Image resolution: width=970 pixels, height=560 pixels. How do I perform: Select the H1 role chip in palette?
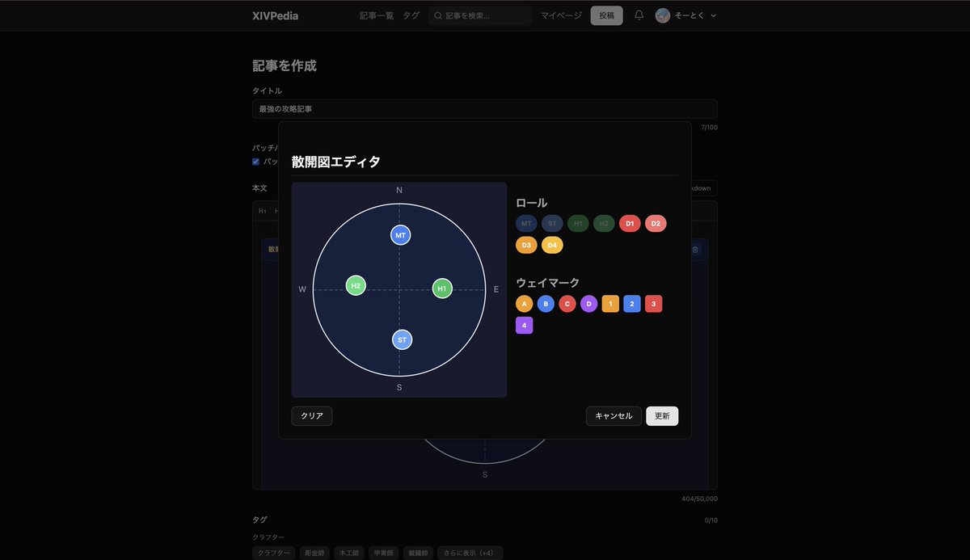pyautogui.click(x=578, y=223)
